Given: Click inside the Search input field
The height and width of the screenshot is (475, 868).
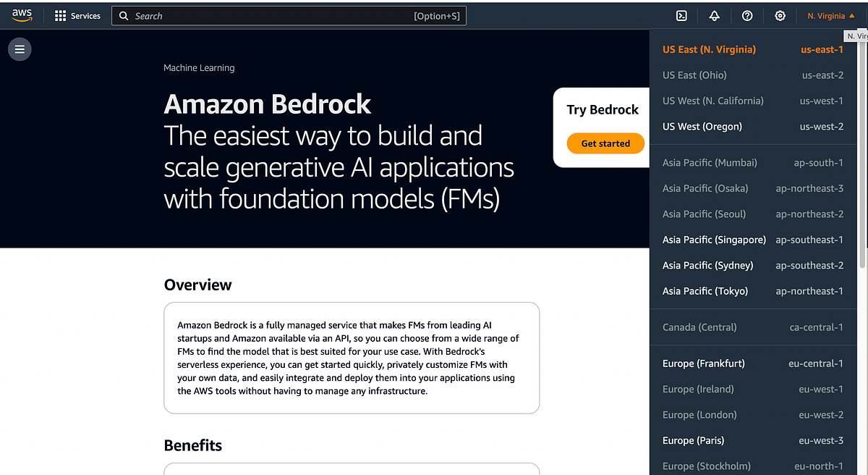Looking at the screenshot, I should tap(289, 15).
